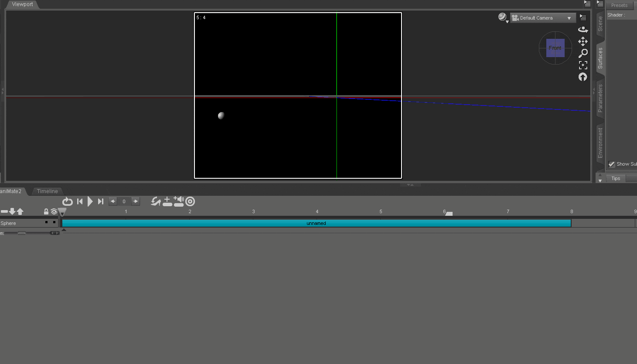Viewport: 637px width, 364px height.
Task: Open the walk cycle (shoe) tool in aniMate2
Action: 156,201
